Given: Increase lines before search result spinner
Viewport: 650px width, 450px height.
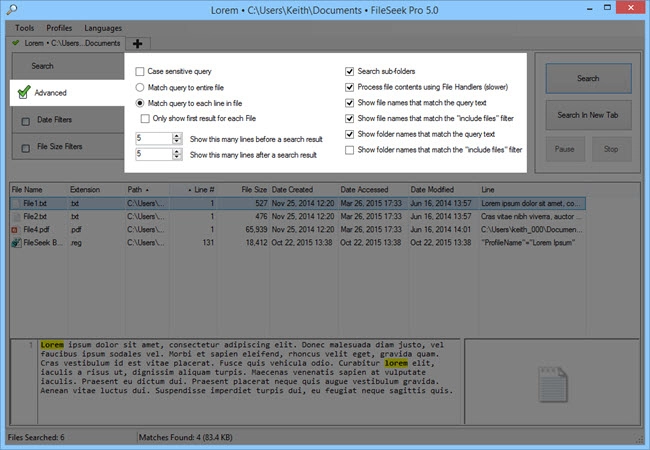Looking at the screenshot, I should pos(177,135).
